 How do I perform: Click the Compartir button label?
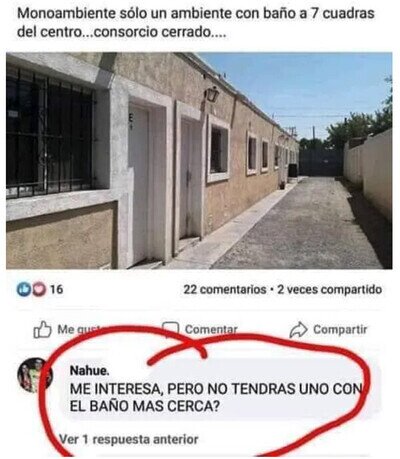pos(340,329)
